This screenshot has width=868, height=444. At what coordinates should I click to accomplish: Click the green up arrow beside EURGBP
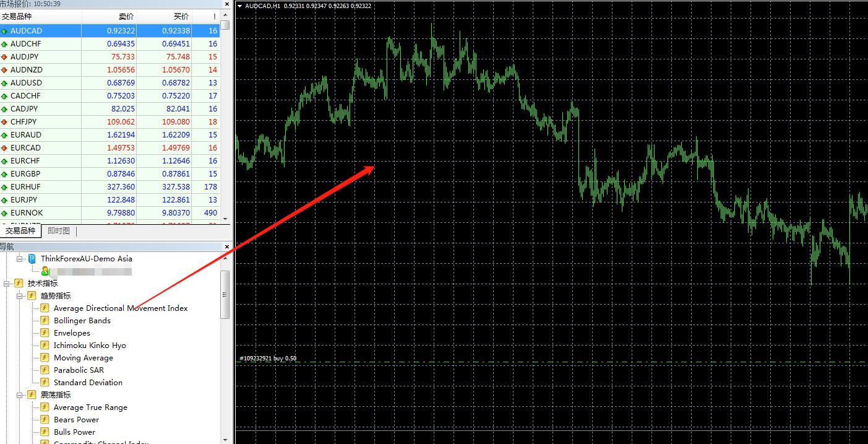(x=4, y=174)
